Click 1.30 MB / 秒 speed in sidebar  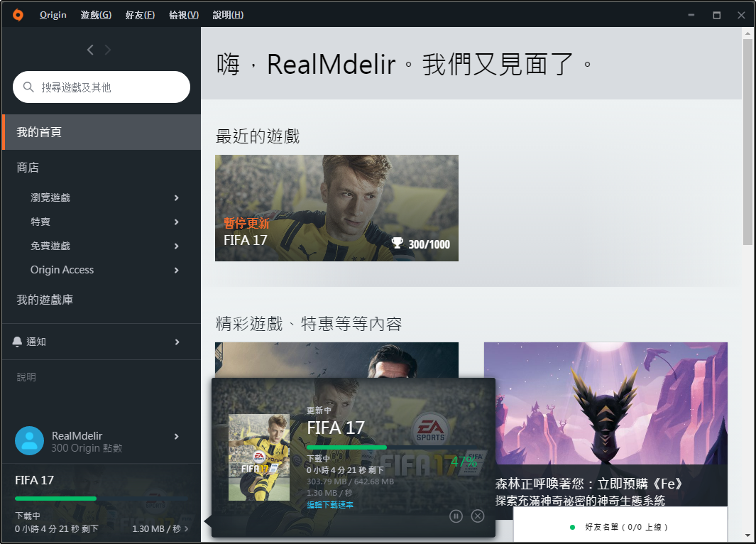(x=157, y=528)
